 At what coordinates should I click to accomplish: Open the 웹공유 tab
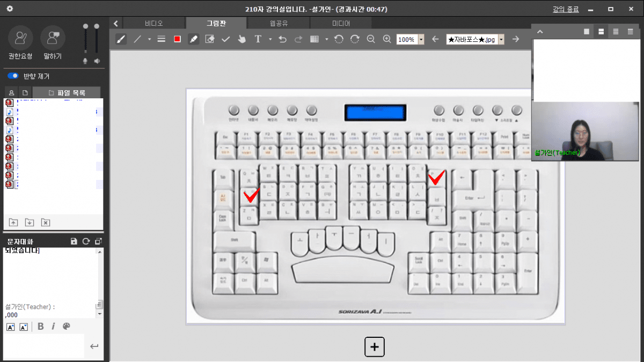279,23
